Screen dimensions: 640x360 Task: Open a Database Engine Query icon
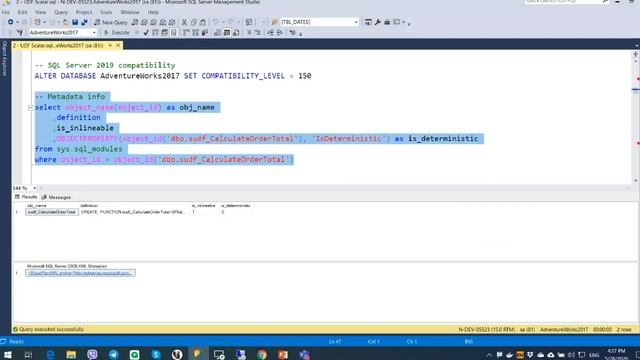click(135, 22)
